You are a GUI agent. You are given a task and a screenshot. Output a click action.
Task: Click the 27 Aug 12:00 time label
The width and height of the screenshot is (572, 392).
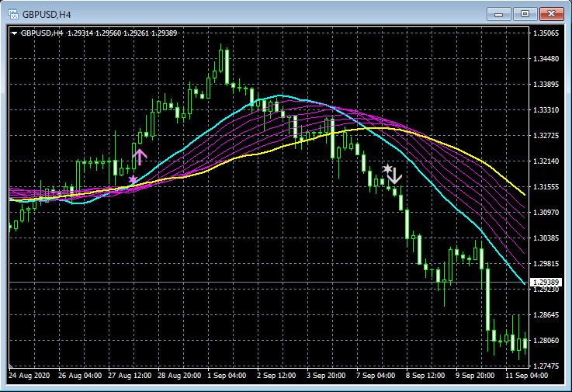click(x=130, y=376)
